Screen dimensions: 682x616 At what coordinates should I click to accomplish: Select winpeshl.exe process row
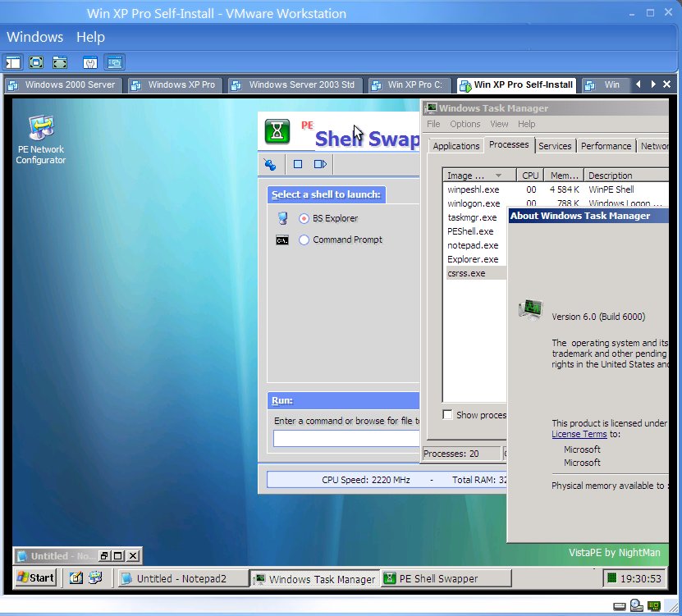pyautogui.click(x=556, y=189)
